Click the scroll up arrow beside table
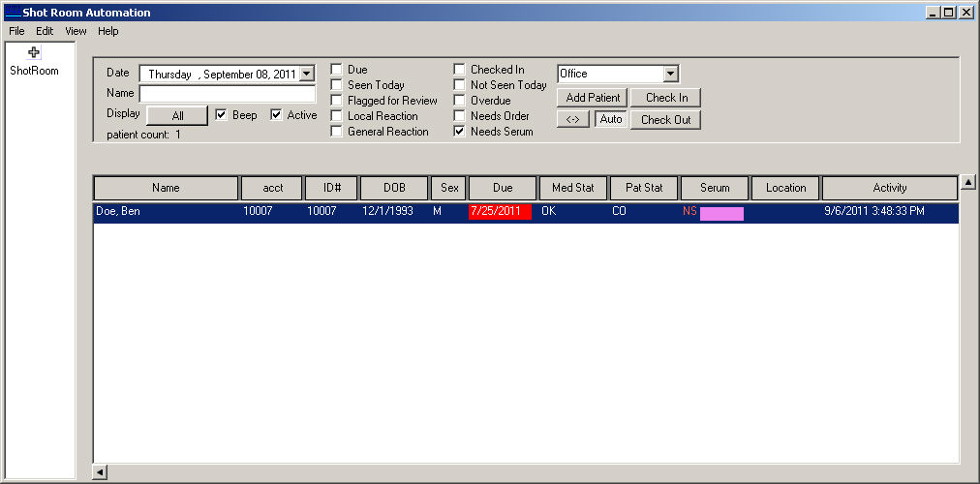The height and width of the screenshot is (484, 980). click(x=968, y=182)
